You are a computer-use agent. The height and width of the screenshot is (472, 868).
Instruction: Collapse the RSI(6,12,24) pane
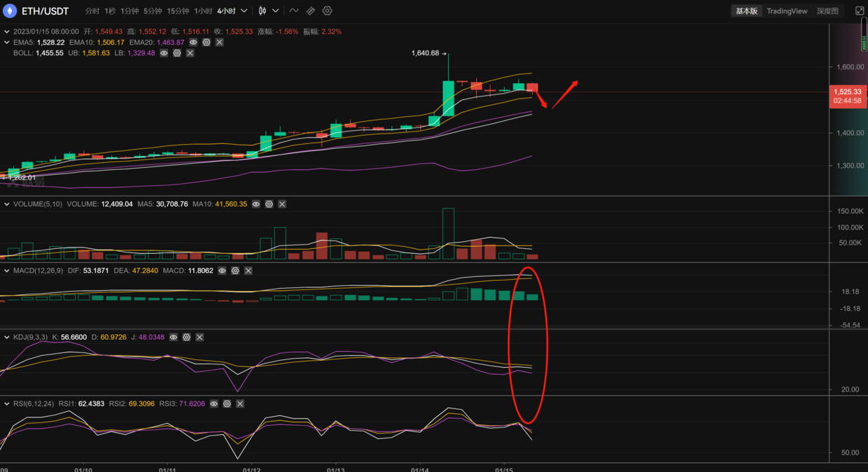7,404
